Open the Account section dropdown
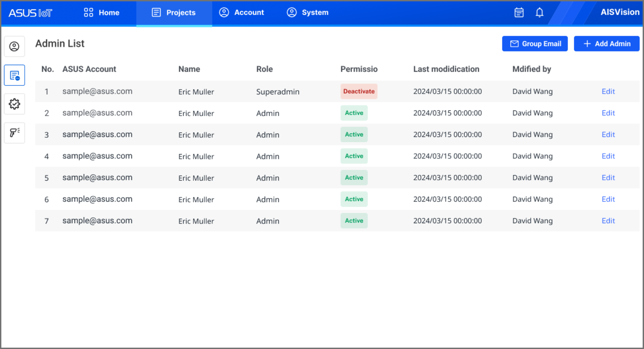The width and height of the screenshot is (644, 349). [x=242, y=12]
